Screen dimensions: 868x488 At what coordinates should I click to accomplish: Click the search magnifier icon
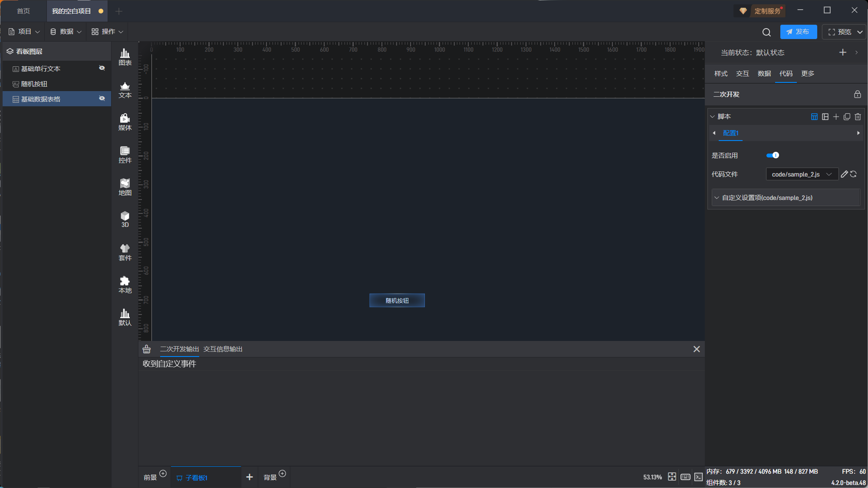[766, 32]
